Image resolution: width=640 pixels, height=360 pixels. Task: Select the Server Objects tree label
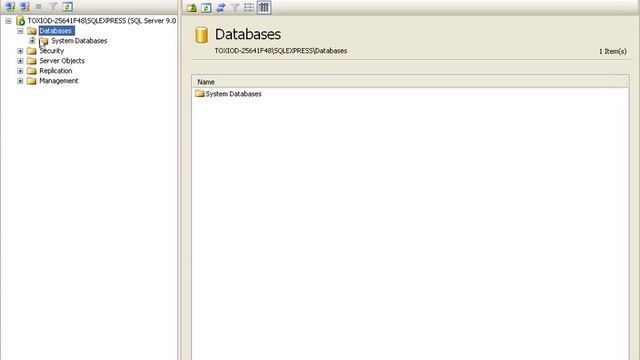point(62,61)
